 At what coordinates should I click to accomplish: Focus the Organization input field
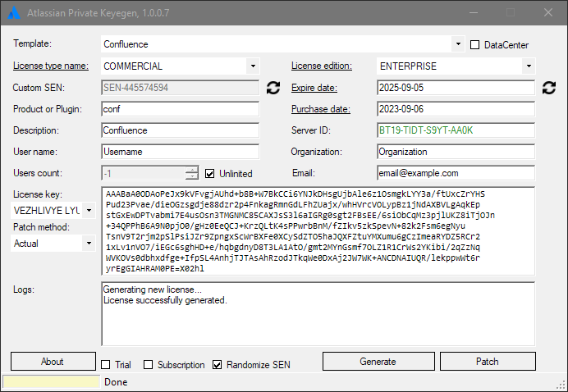(456, 152)
